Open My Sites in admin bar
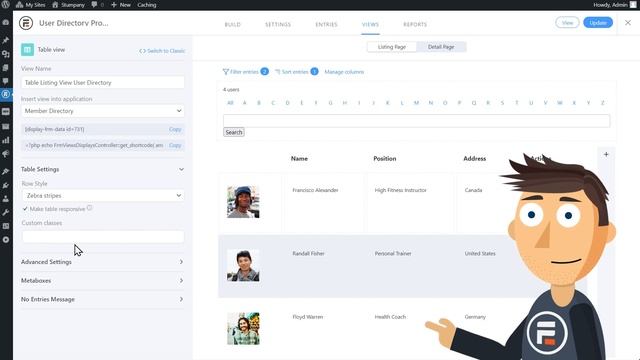The image size is (640, 360). click(x=31, y=5)
